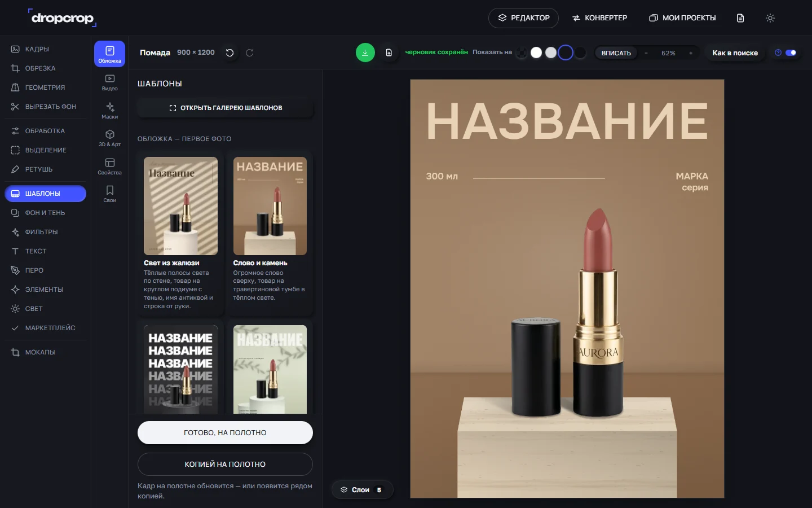Click Копией на полотно button
The height and width of the screenshot is (508, 812).
pos(225,465)
